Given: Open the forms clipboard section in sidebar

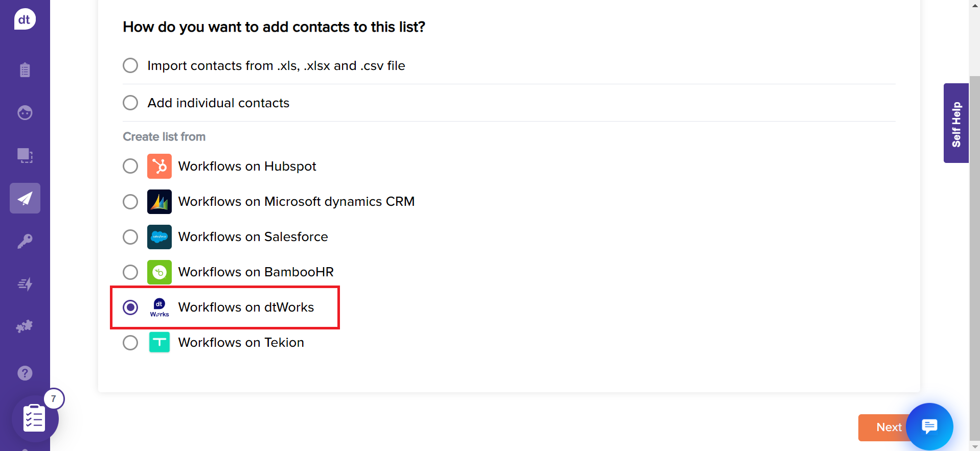Looking at the screenshot, I should coord(24,70).
